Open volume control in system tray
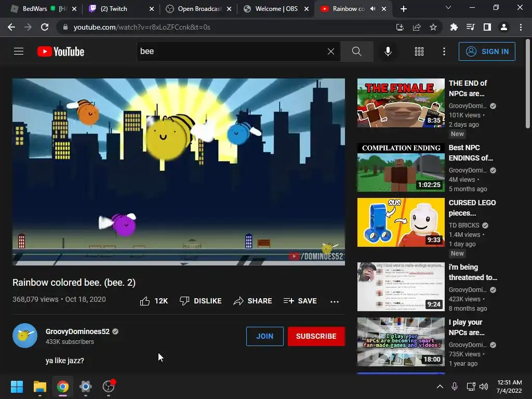 484,387
